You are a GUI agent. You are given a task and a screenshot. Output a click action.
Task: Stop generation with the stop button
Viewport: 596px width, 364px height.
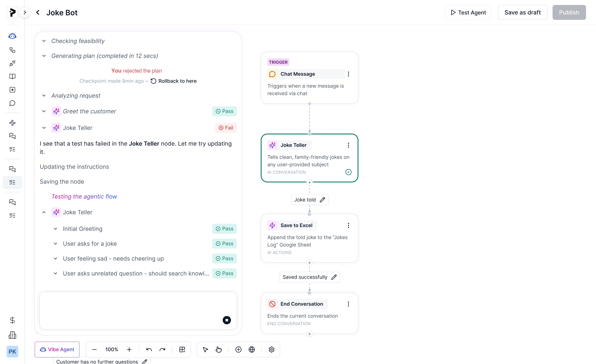(227, 320)
